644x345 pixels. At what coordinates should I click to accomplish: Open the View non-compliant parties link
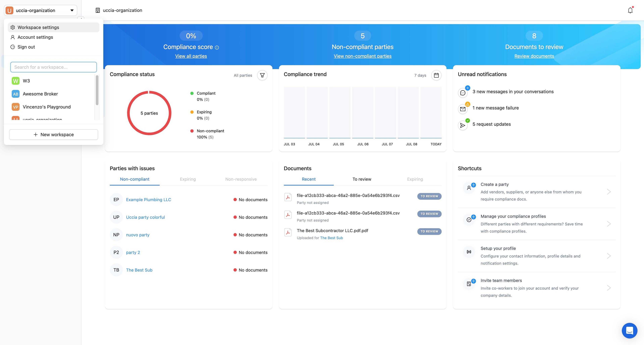(x=362, y=56)
